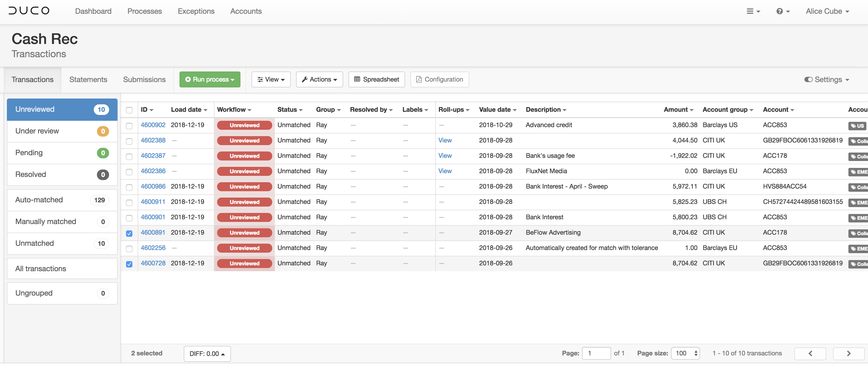868x366 pixels.
Task: Open the hamburger list menu icon
Action: tap(753, 11)
